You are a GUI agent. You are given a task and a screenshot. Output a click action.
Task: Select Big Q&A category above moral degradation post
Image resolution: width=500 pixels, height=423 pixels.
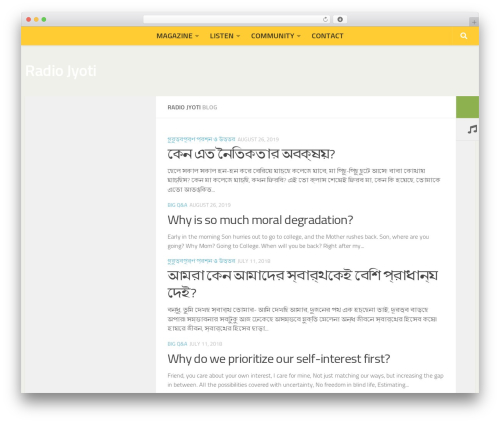(177, 205)
